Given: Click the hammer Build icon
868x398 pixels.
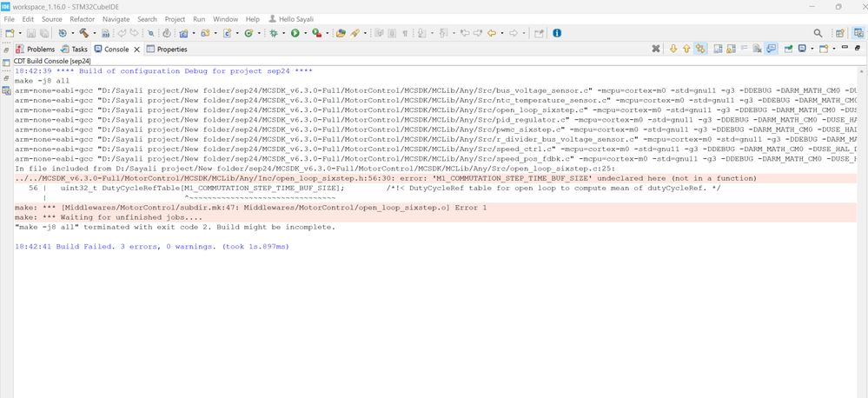Looking at the screenshot, I should click(x=84, y=33).
